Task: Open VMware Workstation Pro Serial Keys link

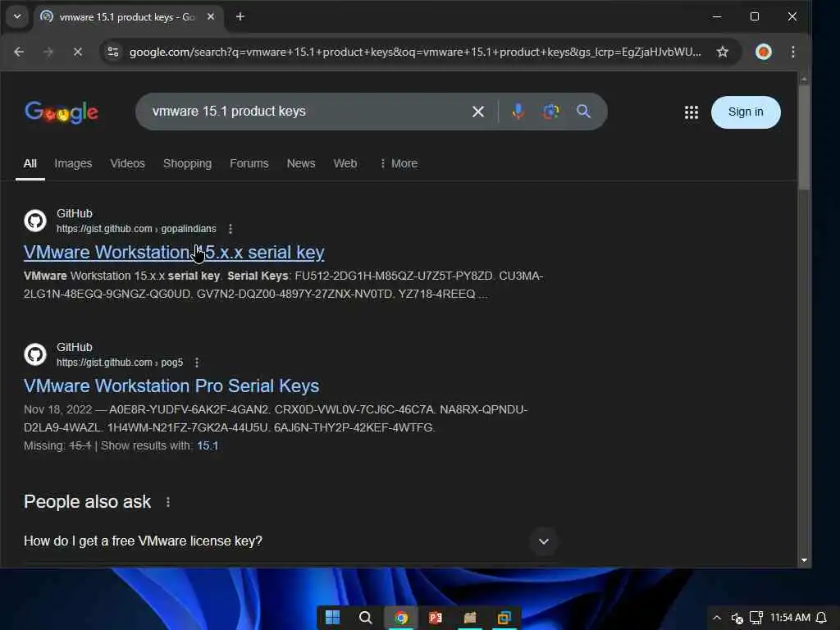Action: pos(171,386)
